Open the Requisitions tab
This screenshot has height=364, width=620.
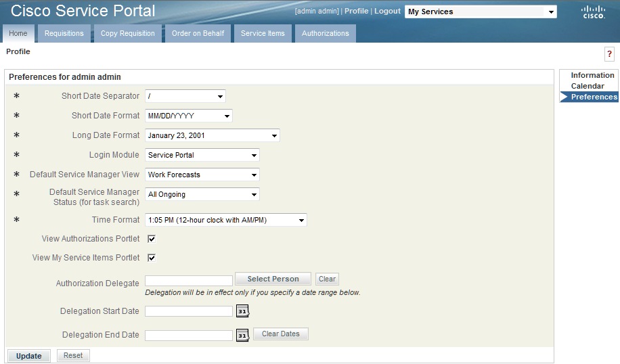(64, 34)
